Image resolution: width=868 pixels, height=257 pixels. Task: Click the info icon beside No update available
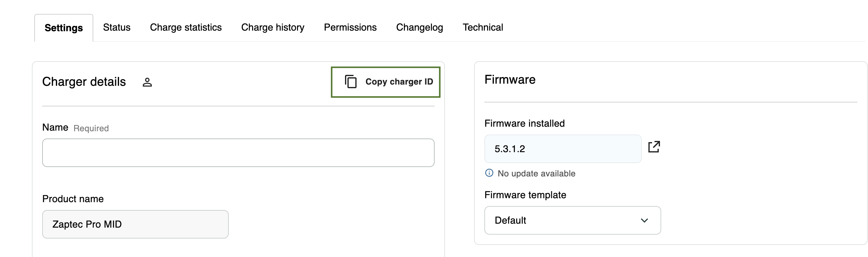[489, 173]
